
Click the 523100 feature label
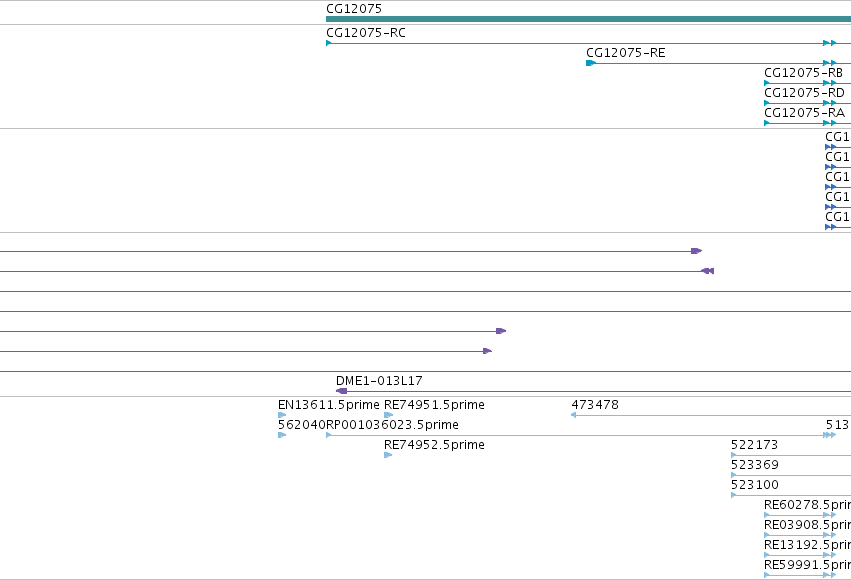755,485
